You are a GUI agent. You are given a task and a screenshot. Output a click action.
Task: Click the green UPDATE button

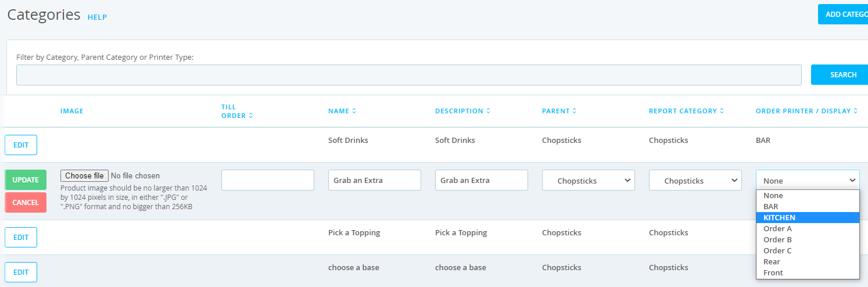(26, 180)
